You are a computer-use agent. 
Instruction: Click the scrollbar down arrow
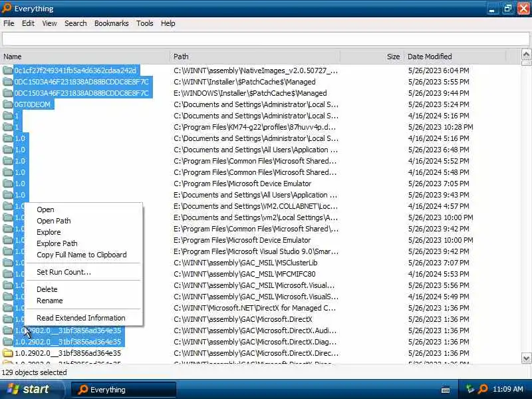pos(526,358)
